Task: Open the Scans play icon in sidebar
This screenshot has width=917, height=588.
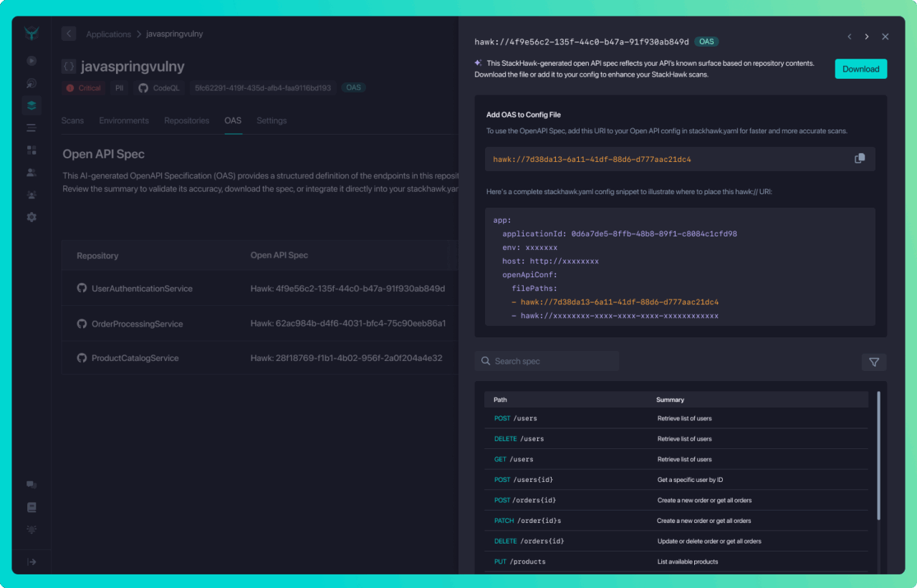Action: (32, 60)
